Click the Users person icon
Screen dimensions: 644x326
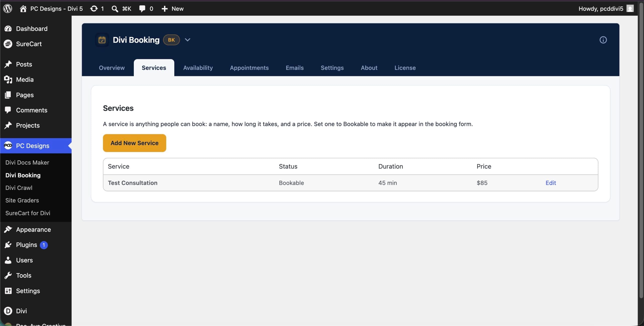pyautogui.click(x=8, y=260)
